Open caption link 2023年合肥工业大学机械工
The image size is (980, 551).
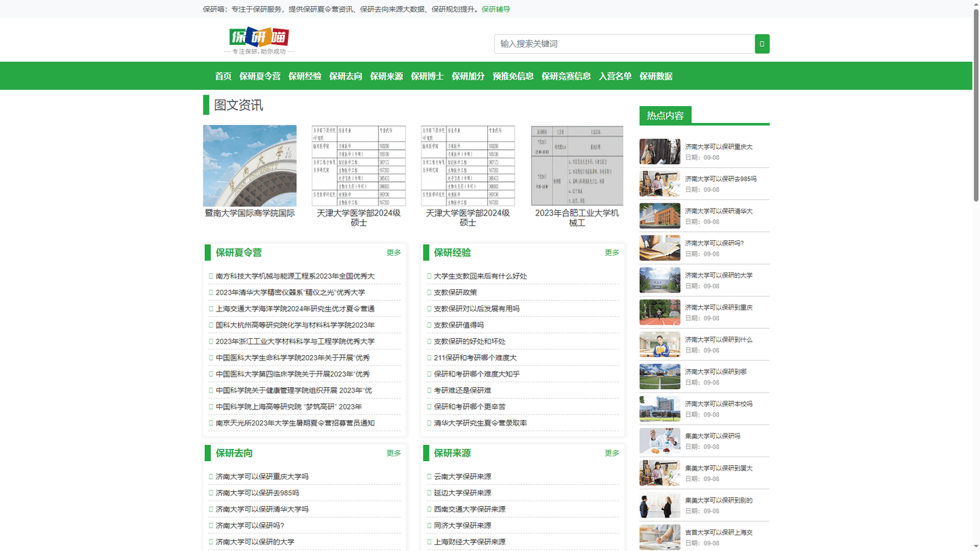(577, 218)
